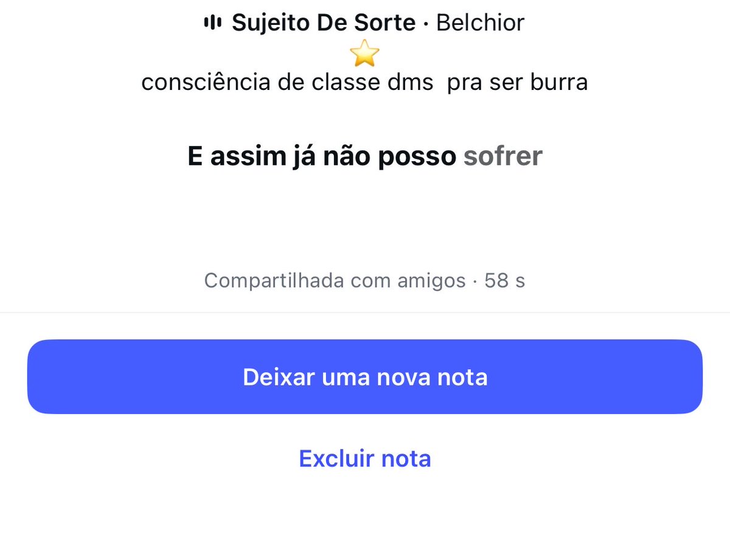Screen dimensions: 730x560
Task: Tap the 58 s timestamp
Action: [505, 281]
